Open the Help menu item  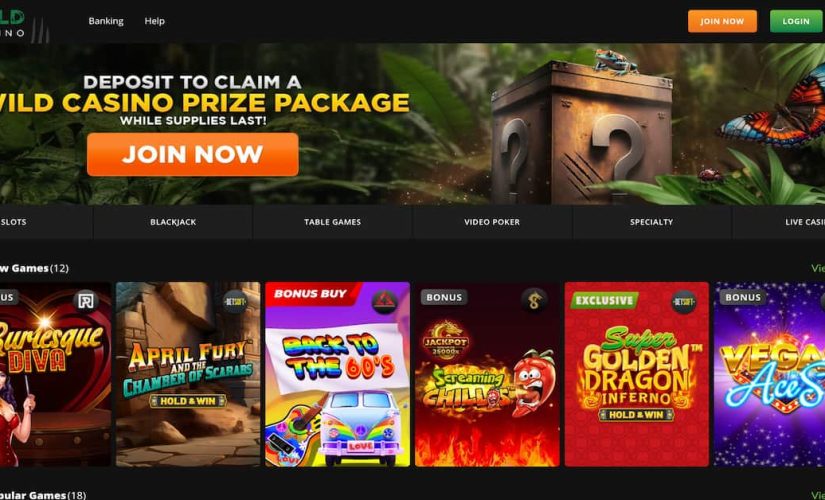point(155,21)
